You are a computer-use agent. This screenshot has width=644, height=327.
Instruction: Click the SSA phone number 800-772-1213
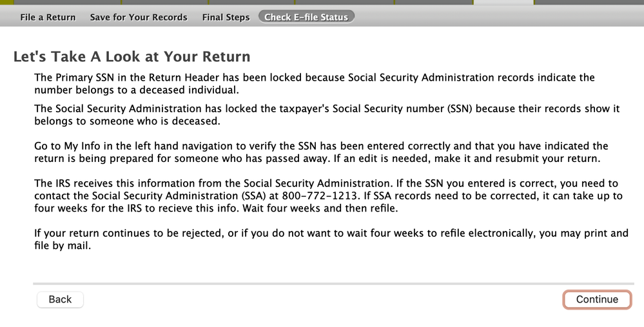tap(318, 195)
